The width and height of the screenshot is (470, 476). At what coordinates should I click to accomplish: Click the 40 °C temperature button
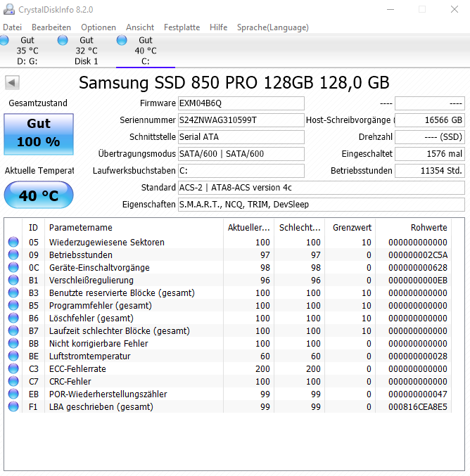point(39,195)
